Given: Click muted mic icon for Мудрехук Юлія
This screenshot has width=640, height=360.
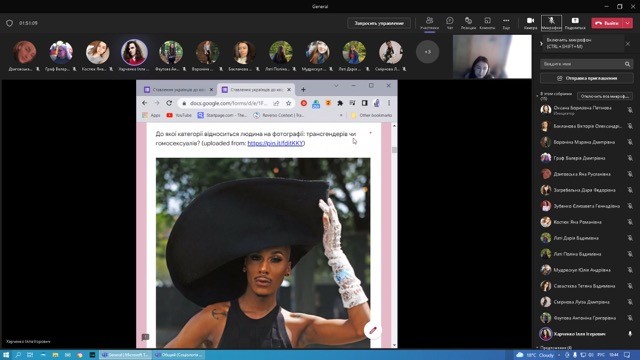Looking at the screenshot, I should [630, 270].
